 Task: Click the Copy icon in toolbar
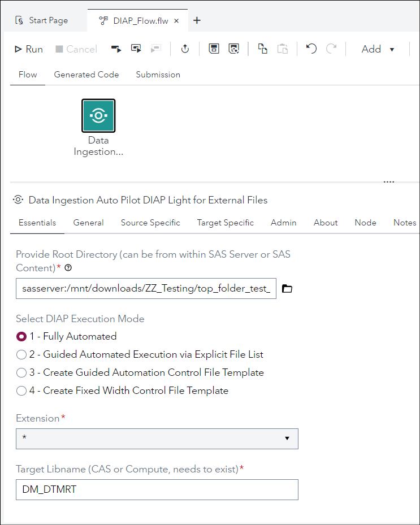click(263, 49)
